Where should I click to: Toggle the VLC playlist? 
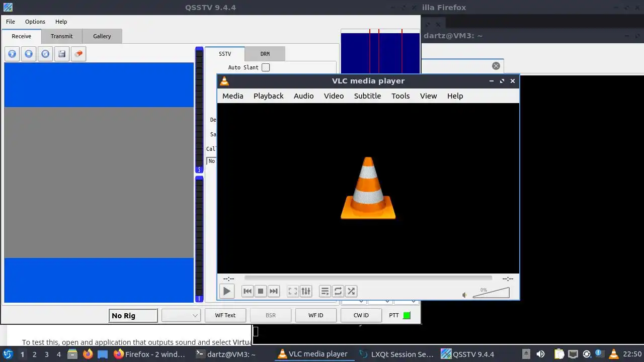325,291
